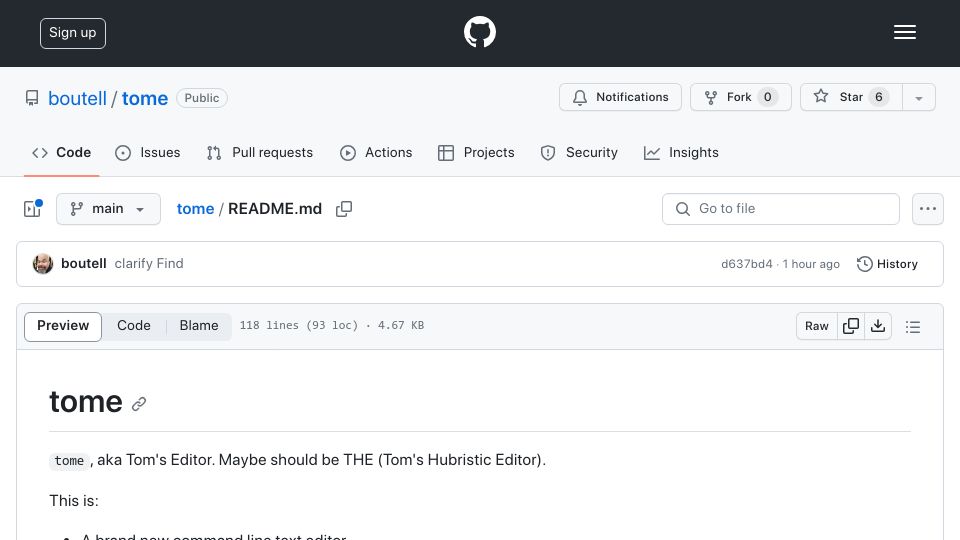Click the Public badge label
This screenshot has width=960, height=540.
coord(202,98)
